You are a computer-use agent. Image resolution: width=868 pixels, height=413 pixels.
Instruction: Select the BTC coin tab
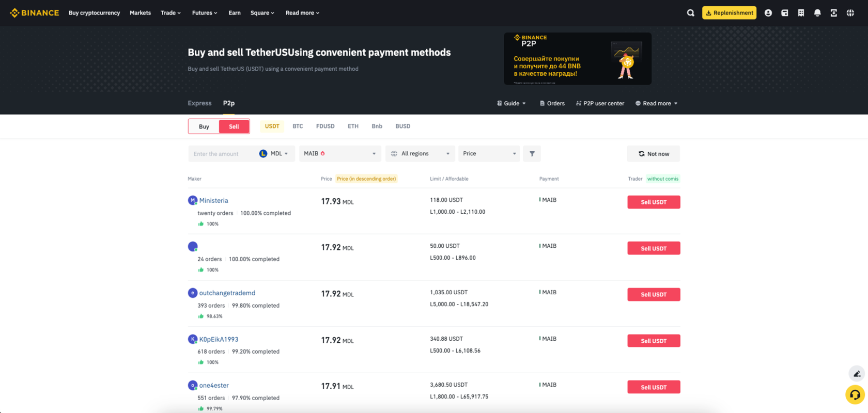click(298, 126)
